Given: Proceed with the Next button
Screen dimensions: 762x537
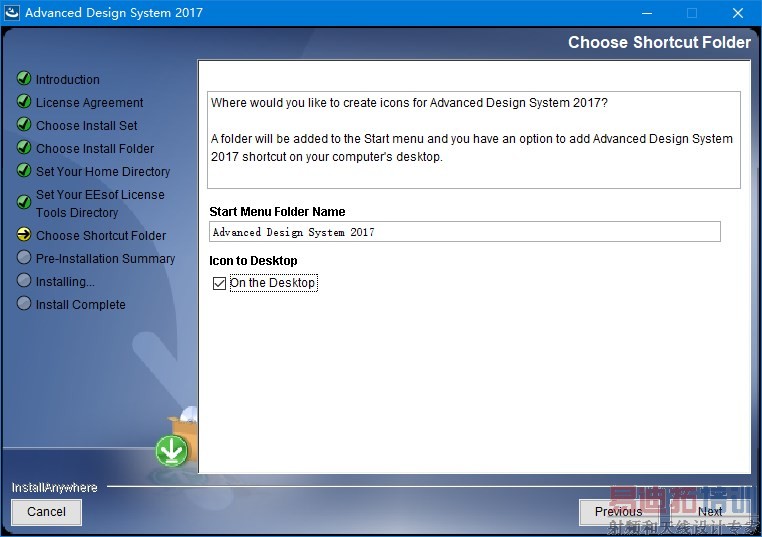Looking at the screenshot, I should coord(710,512).
